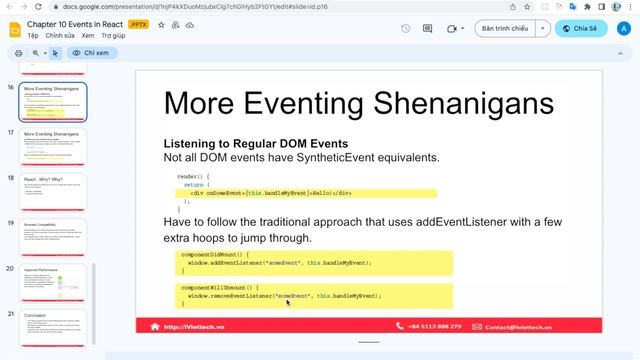The height and width of the screenshot is (360, 640).
Task: Click the contact email in slide footer
Action: (x=518, y=327)
